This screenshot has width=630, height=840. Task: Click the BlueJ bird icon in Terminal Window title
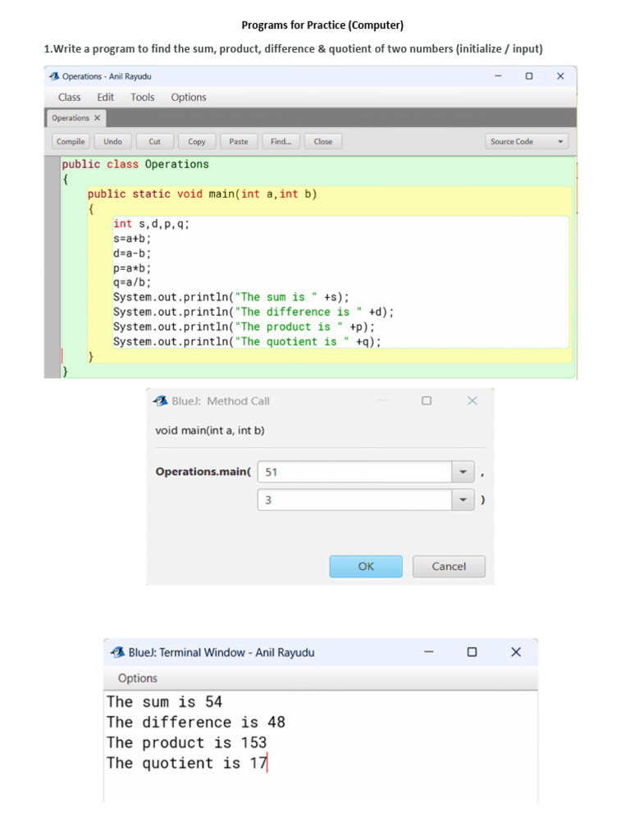(117, 652)
